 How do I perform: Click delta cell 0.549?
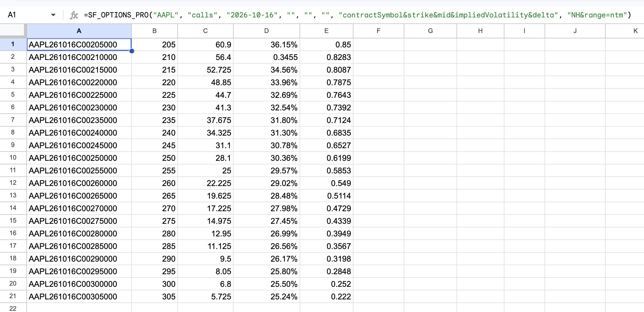(x=326, y=183)
